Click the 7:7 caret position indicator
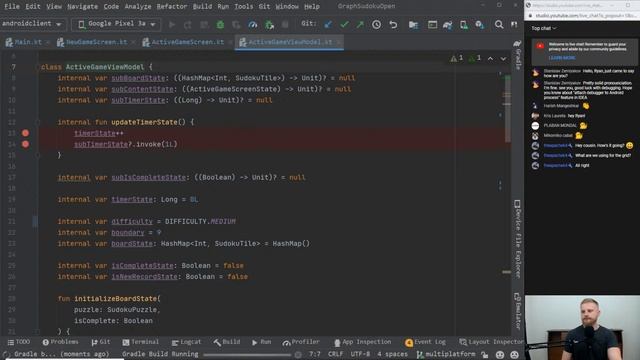Image resolution: width=640 pixels, height=360 pixels. coord(315,354)
